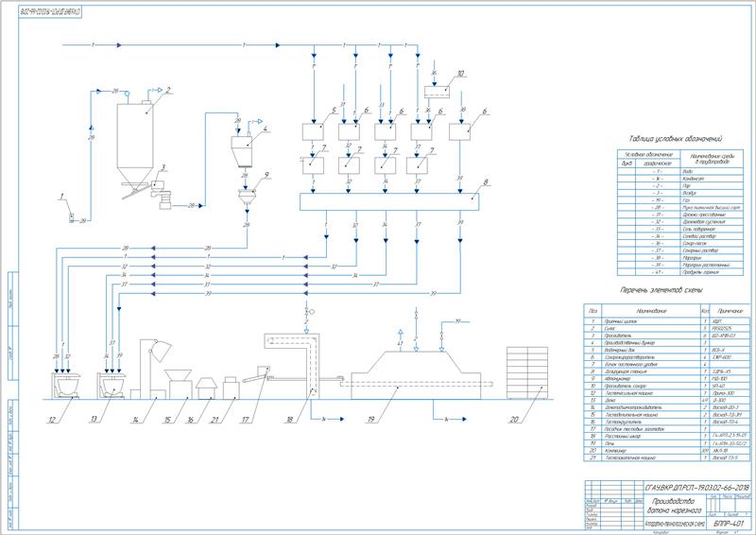The width and height of the screenshot is (756, 535).
Task: Select the equipment list row 'Силос'
Action: [x=667, y=328]
